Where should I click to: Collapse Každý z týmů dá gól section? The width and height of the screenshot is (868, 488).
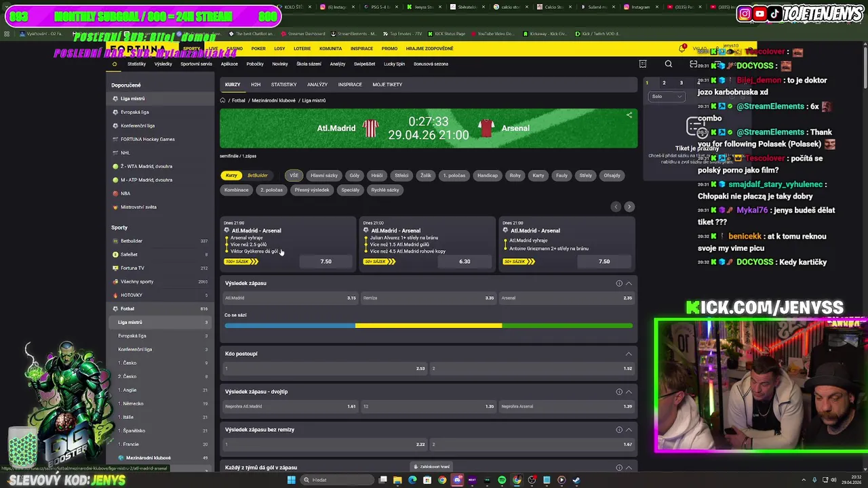point(629,468)
